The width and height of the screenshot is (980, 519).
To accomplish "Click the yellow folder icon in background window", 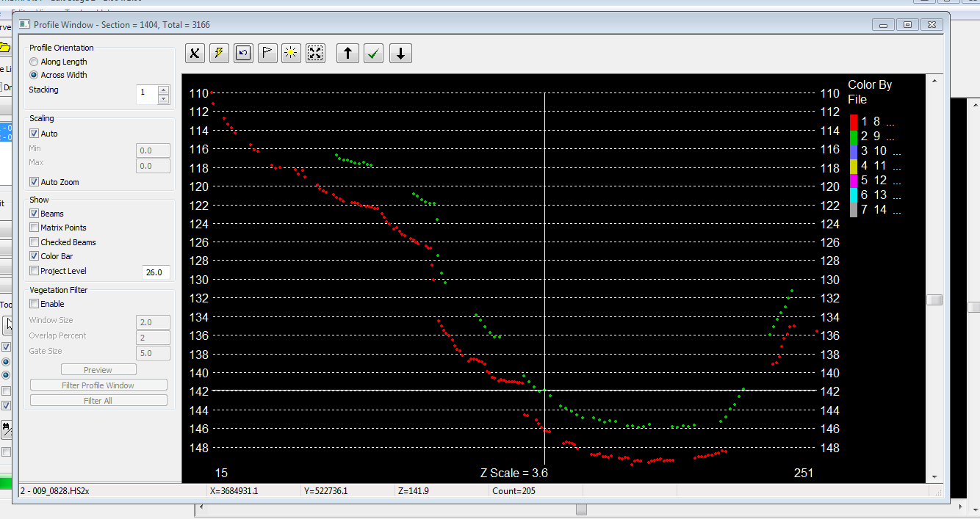I will [x=4, y=48].
